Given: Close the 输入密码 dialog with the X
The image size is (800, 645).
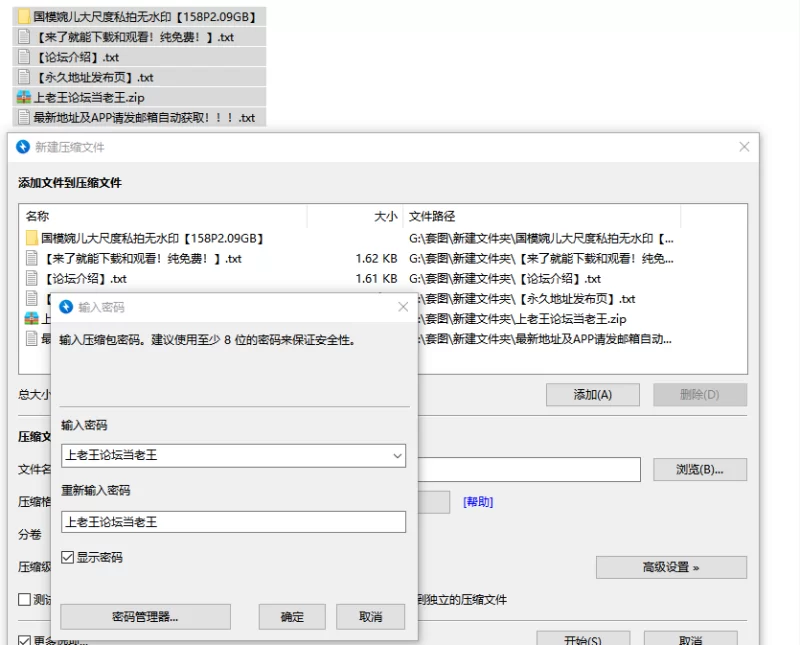Looking at the screenshot, I should point(403,307).
